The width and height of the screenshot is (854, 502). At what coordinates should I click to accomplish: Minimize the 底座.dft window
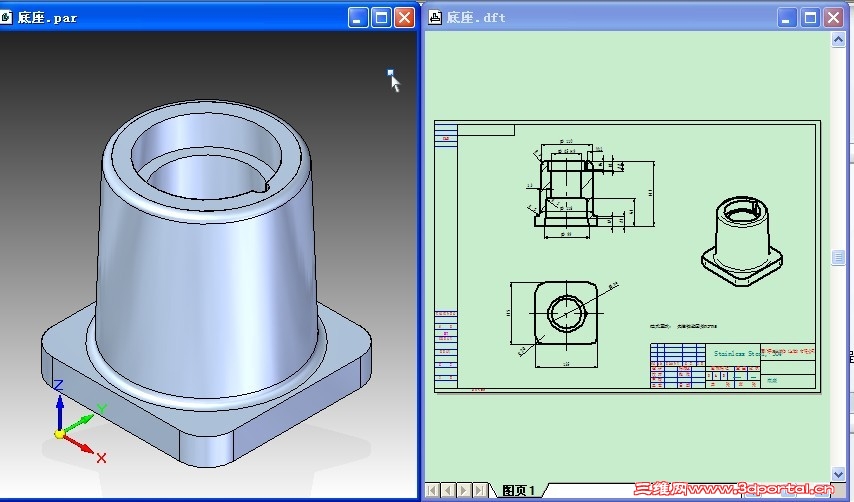click(x=786, y=18)
